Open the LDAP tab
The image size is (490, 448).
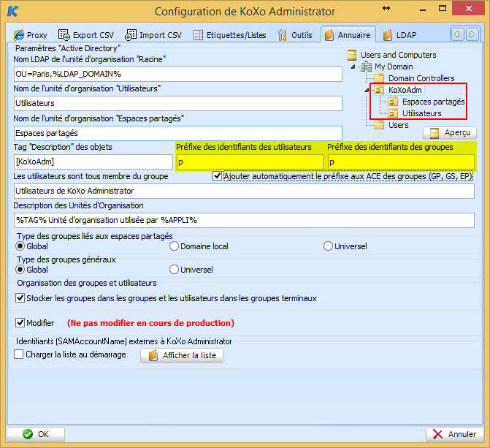pos(400,35)
